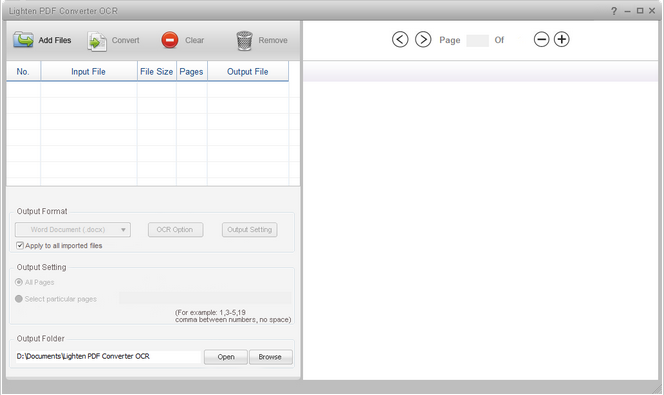Viewport: 664px width, 395px height.
Task: Zoom in with the plus icon
Action: [x=562, y=39]
